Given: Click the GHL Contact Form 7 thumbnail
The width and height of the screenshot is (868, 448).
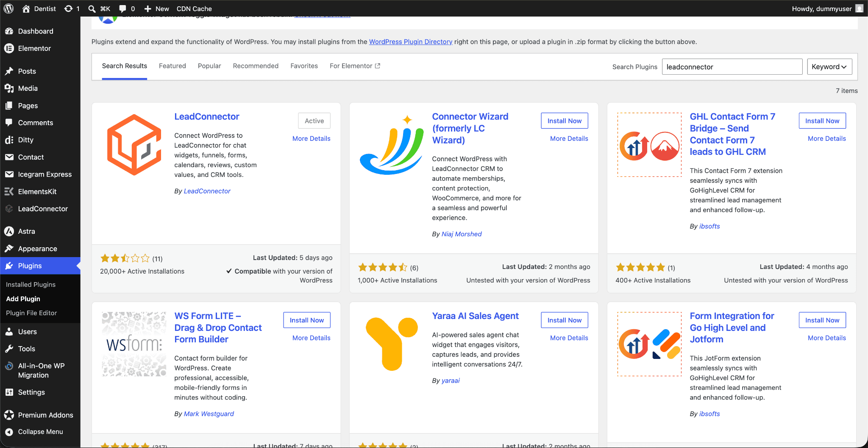Looking at the screenshot, I should [649, 145].
